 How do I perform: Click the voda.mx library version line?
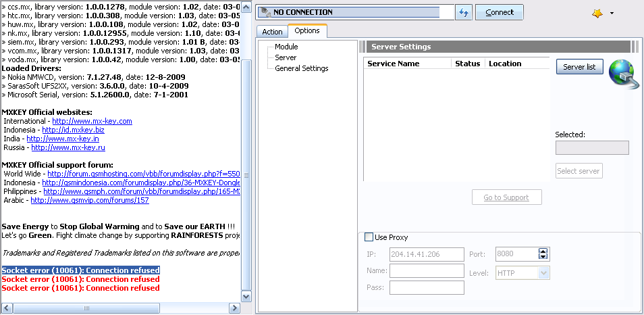coord(121,59)
